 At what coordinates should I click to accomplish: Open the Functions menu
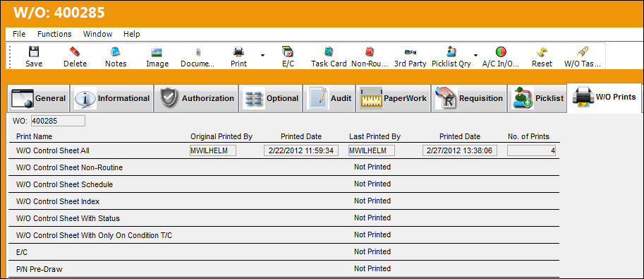click(x=54, y=34)
